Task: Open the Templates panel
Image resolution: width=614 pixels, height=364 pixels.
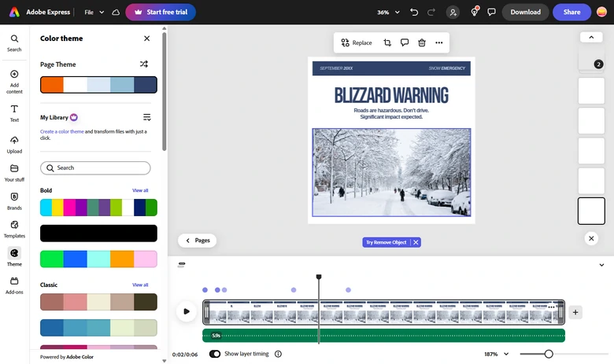Action: coord(14,229)
